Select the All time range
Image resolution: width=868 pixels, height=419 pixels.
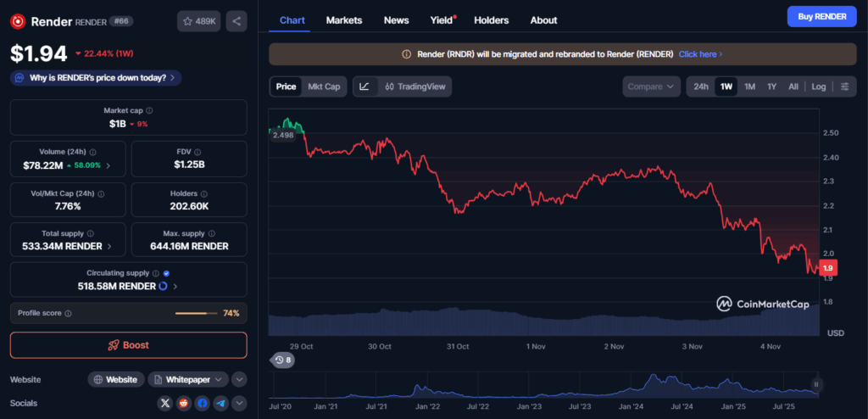tap(793, 87)
